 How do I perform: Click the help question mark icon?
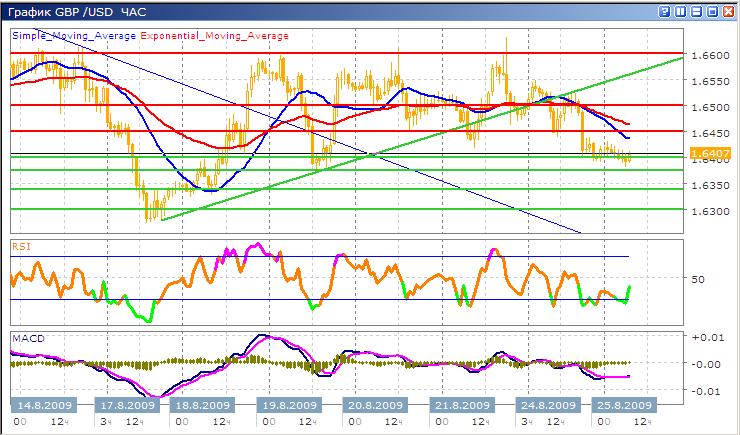[667, 11]
